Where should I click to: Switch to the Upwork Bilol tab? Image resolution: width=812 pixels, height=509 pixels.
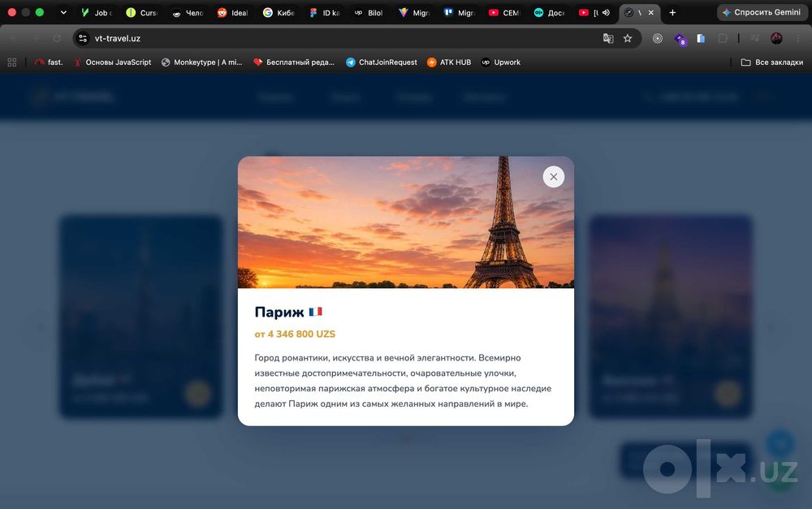click(369, 12)
